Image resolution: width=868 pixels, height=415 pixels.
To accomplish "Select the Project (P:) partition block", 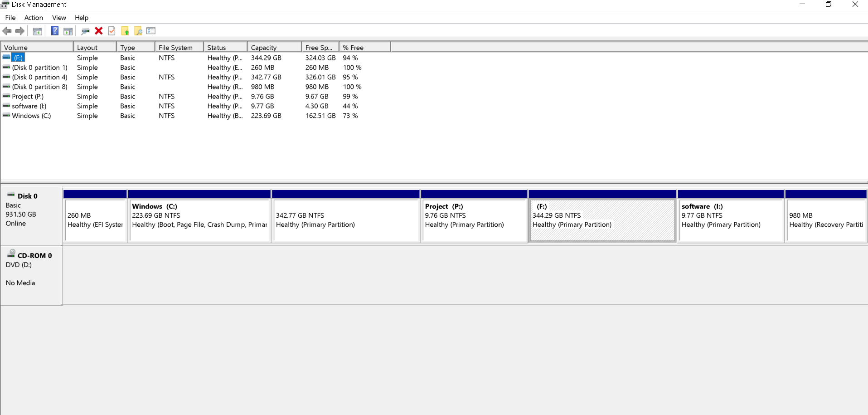I will coord(474,220).
